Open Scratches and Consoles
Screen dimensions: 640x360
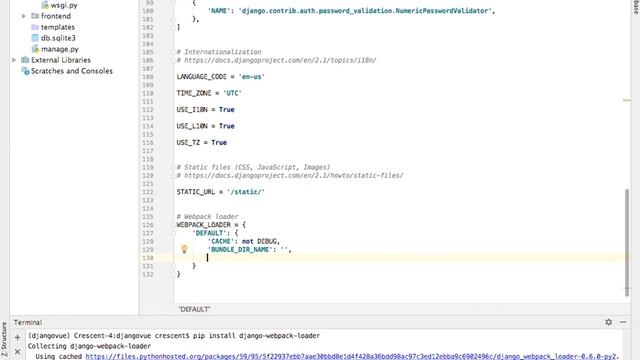click(72, 71)
